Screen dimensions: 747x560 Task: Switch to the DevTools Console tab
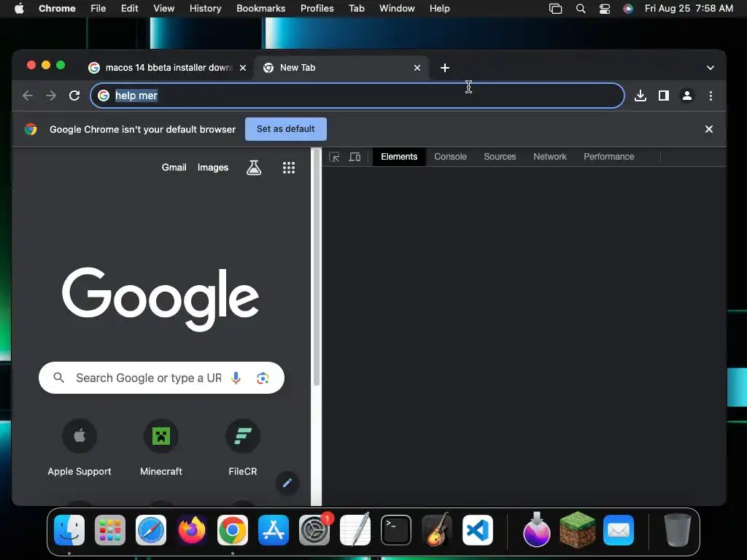[x=450, y=157]
